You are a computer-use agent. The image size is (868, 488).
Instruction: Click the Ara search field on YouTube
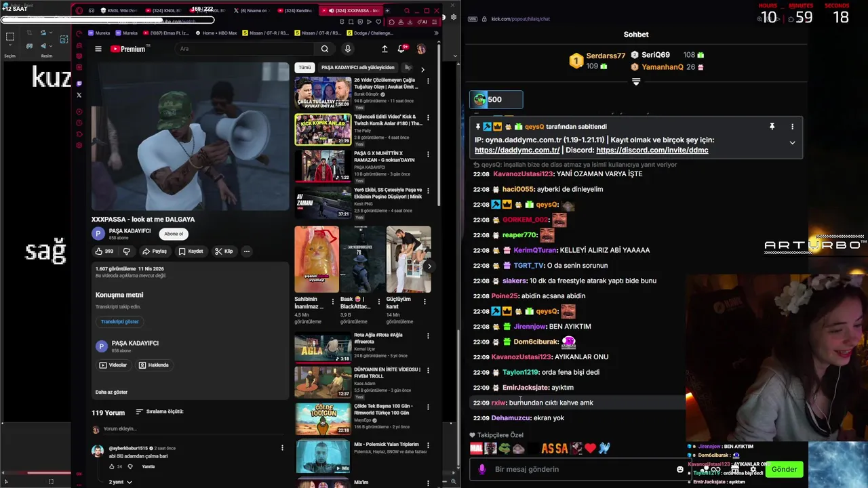click(245, 49)
